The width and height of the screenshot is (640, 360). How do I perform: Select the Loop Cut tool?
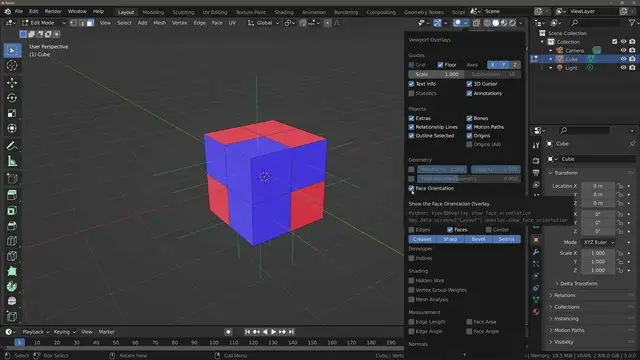[x=12, y=241]
